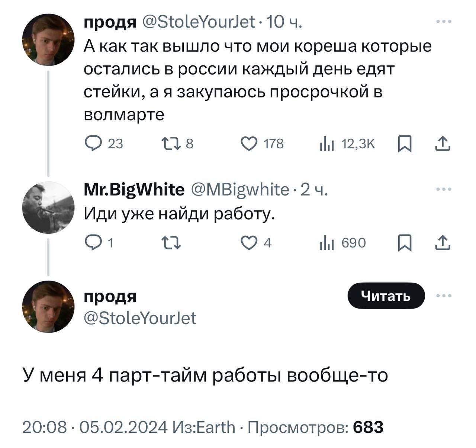The height and width of the screenshot is (448, 476).
Task: Bookmark Mr.BigWhite's reply
Action: tap(405, 244)
